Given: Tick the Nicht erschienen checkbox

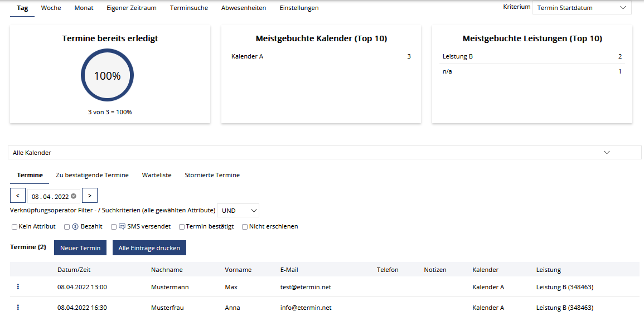Looking at the screenshot, I should (245, 226).
